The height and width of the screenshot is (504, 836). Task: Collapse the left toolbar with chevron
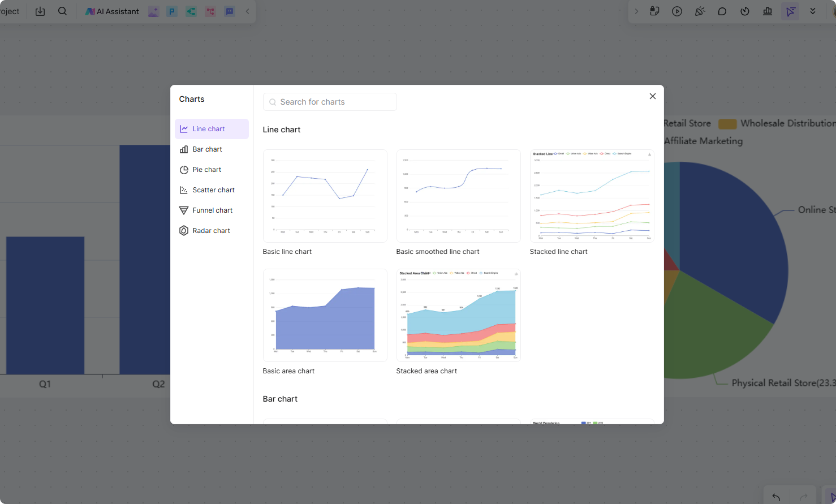point(247,11)
